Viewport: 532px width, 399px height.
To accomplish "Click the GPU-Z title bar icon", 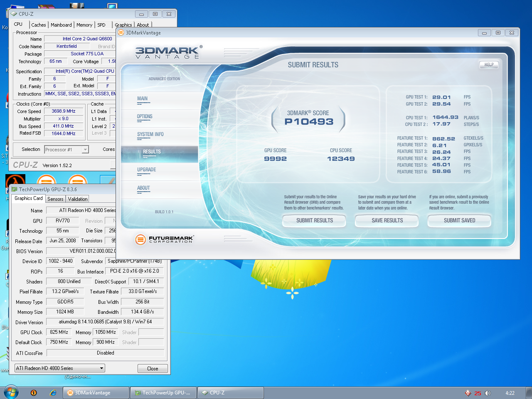I will click(x=15, y=189).
